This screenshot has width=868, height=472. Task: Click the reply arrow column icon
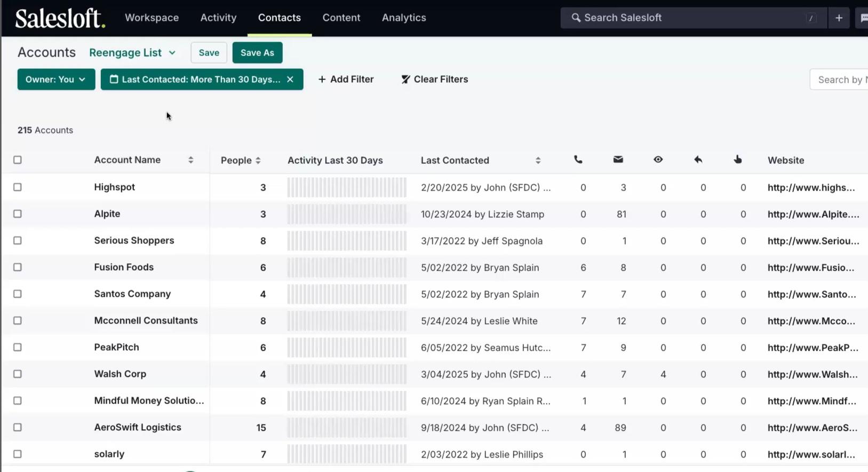(x=698, y=160)
